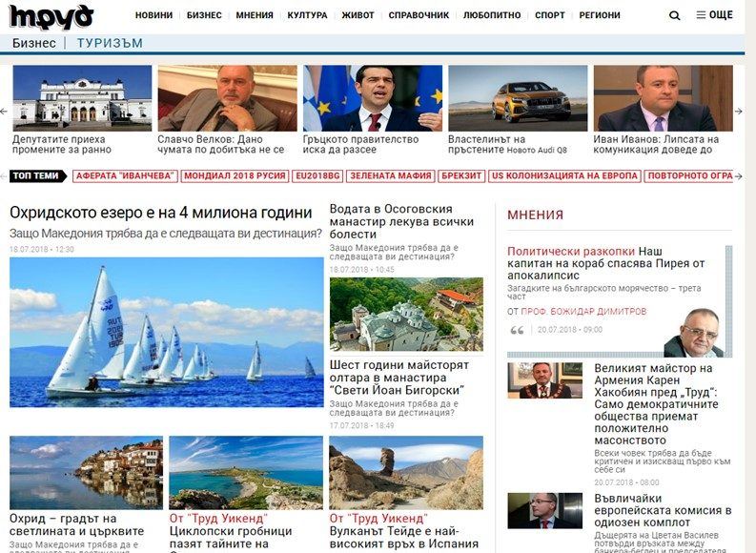Advance the top carousel with right arrow
The image size is (756, 553).
[x=738, y=111]
